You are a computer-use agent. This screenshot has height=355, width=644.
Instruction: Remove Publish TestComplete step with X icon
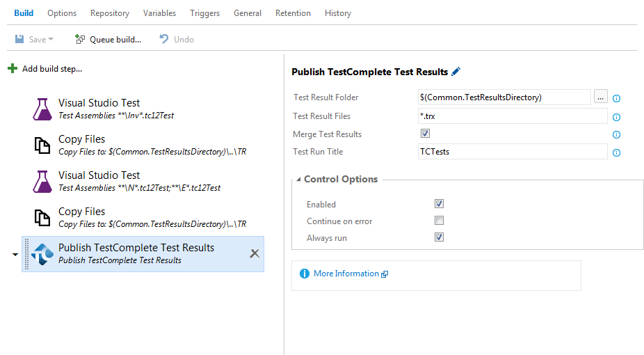coord(255,253)
